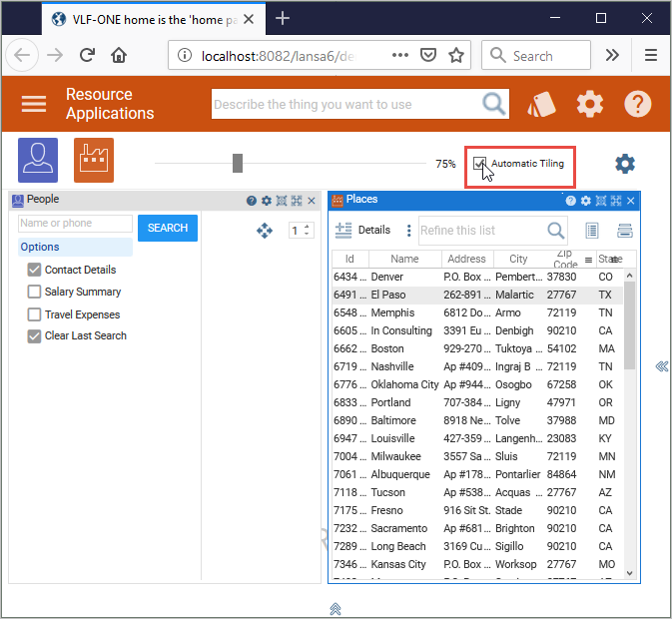Screen dimensions: 672x619
Task: Toggle the Automatic Tiling checkbox
Action: pyautogui.click(x=480, y=164)
